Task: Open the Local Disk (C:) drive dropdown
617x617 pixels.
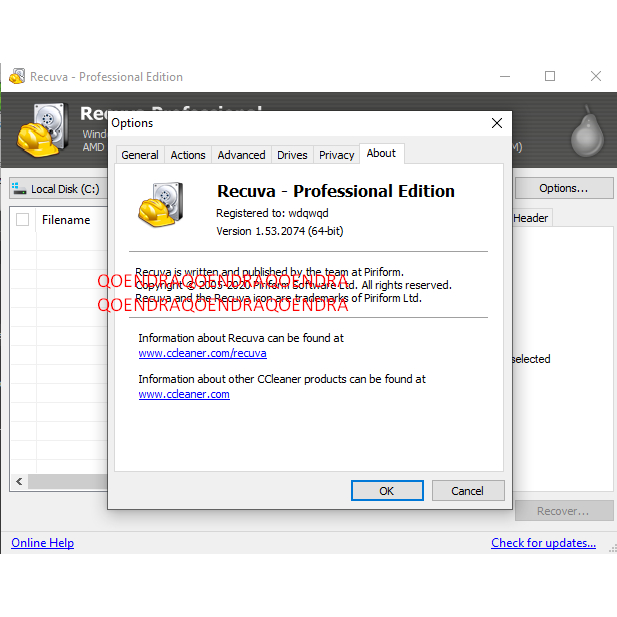Action: (58, 188)
